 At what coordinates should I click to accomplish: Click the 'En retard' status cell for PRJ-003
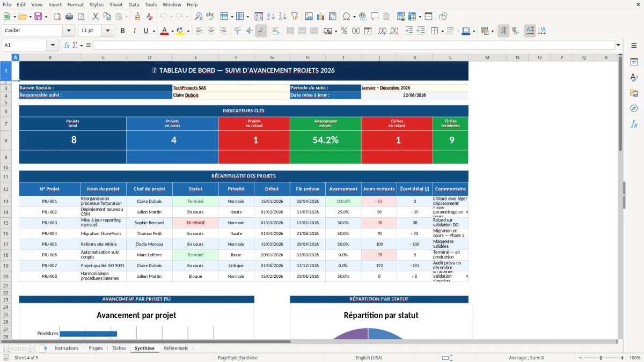pyautogui.click(x=195, y=223)
